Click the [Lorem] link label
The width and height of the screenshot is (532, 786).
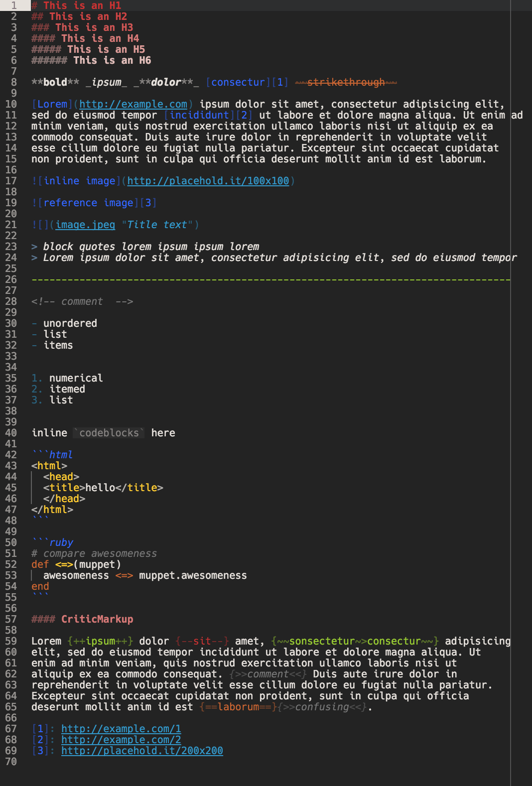(x=52, y=104)
